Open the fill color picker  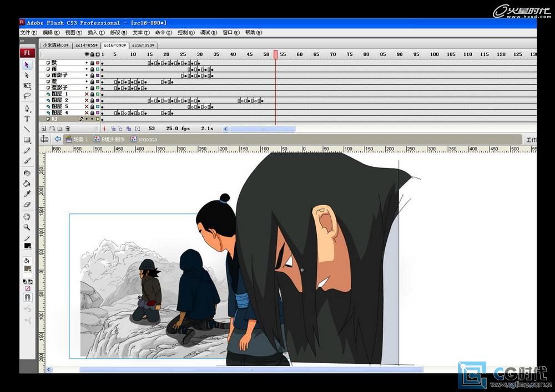28,269
